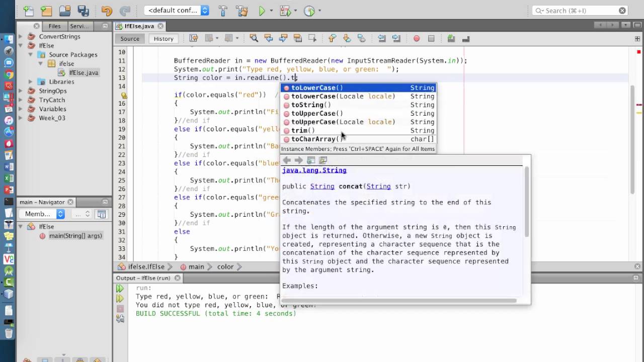This screenshot has width=644, height=362.
Task: Switch to the Services tab
Action: [79, 26]
